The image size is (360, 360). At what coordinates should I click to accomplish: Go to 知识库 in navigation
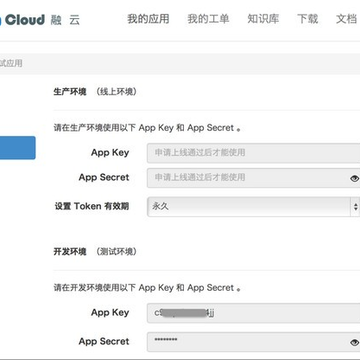point(263,19)
